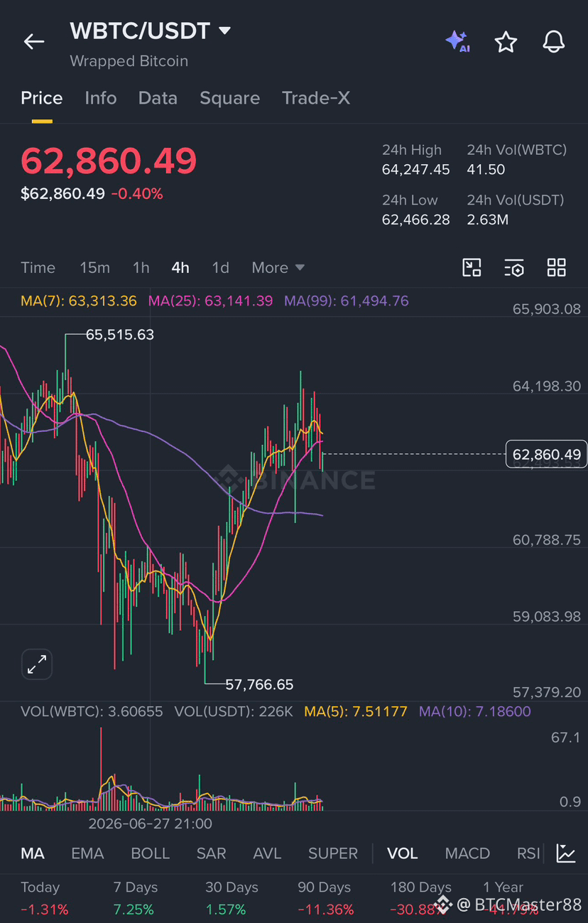The width and height of the screenshot is (588, 923).
Task: Click the large red 62,860.49 price
Action: pos(109,161)
